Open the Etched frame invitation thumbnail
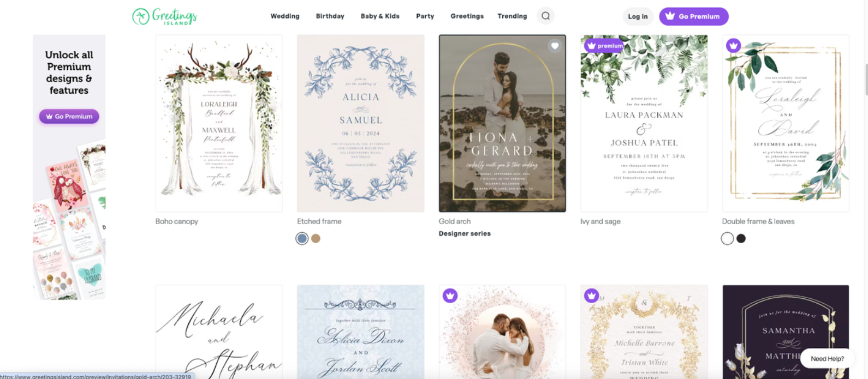The width and height of the screenshot is (868, 379). (360, 123)
